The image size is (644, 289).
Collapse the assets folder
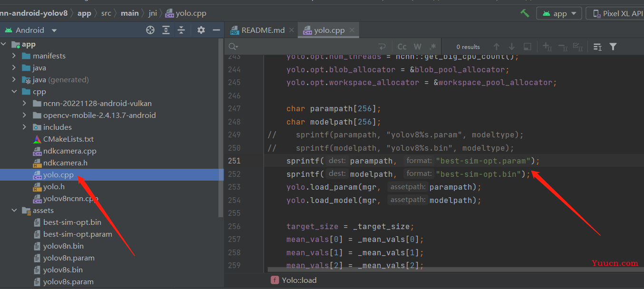pyautogui.click(x=14, y=210)
